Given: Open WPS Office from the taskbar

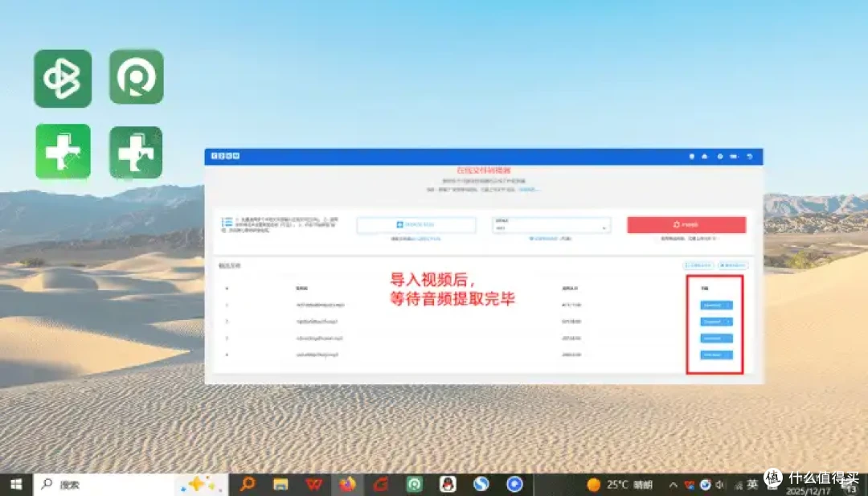Looking at the screenshot, I should click(x=314, y=485).
